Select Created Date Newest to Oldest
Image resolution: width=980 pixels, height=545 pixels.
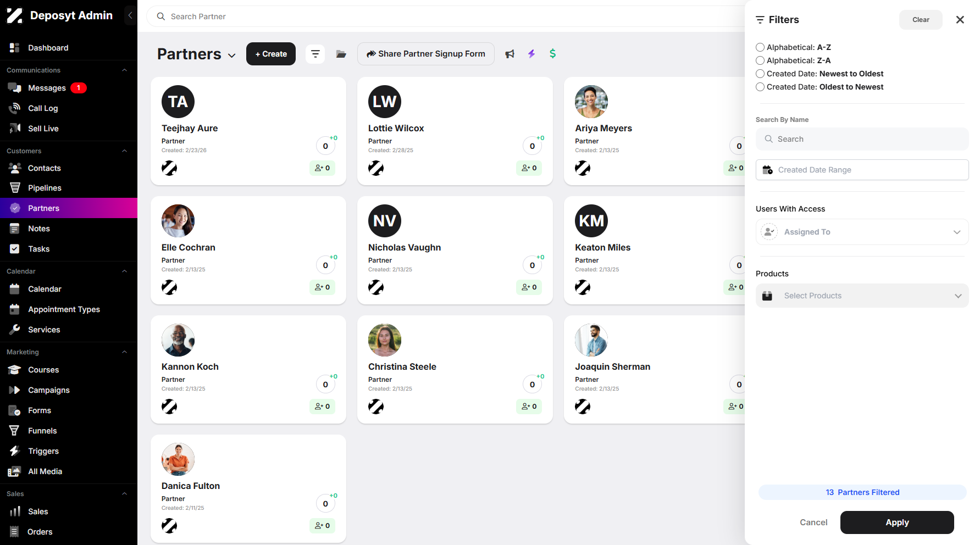[760, 74]
